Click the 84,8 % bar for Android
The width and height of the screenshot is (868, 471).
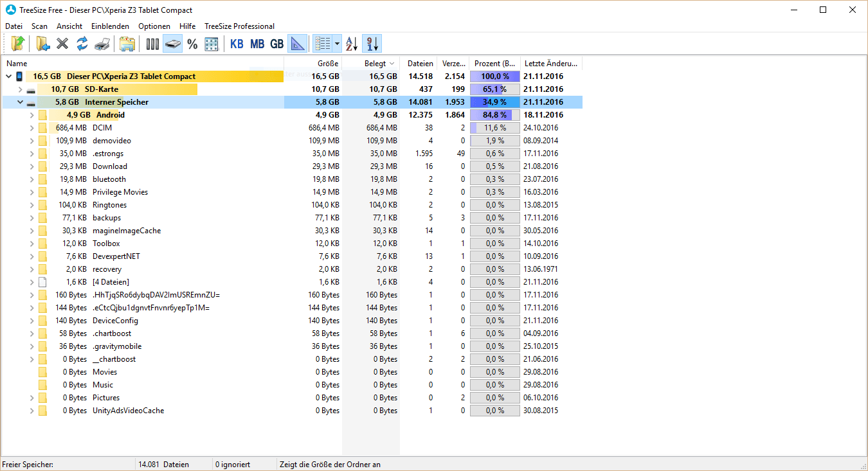pos(494,115)
